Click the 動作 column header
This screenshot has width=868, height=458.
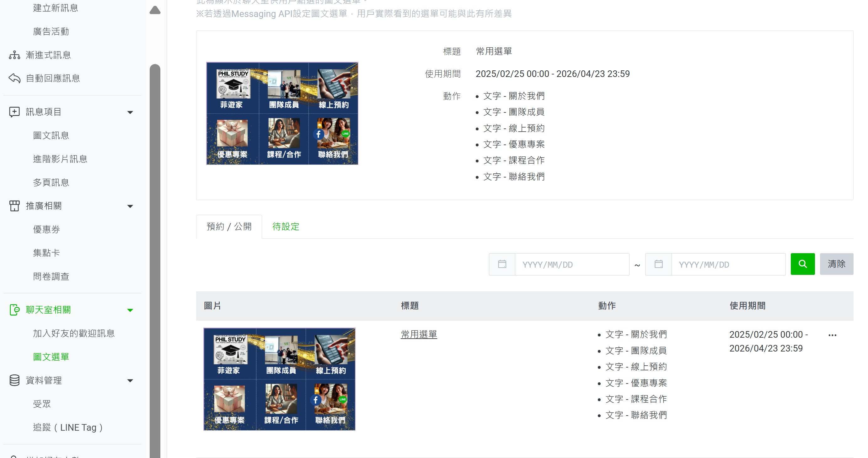pyautogui.click(x=607, y=306)
